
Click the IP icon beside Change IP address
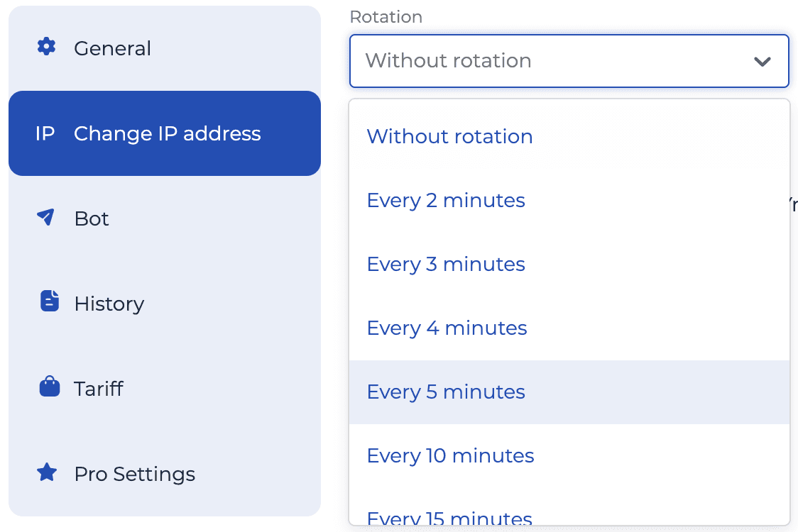coord(45,133)
